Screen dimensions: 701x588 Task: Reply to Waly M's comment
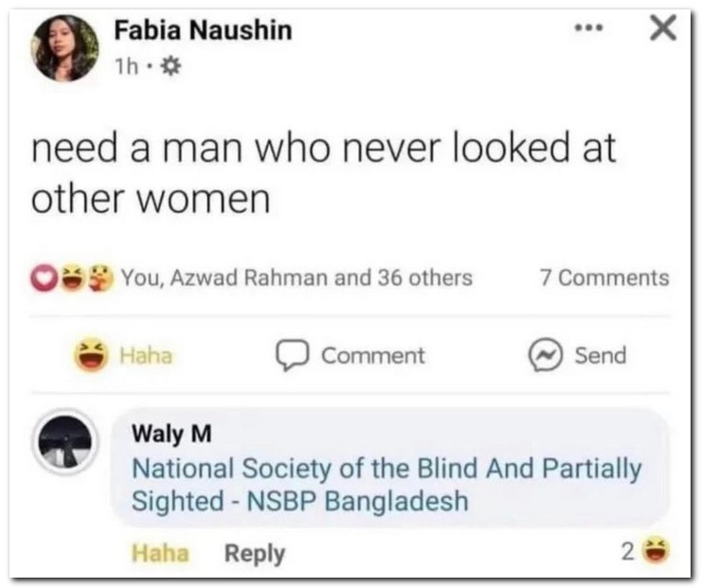(x=254, y=553)
